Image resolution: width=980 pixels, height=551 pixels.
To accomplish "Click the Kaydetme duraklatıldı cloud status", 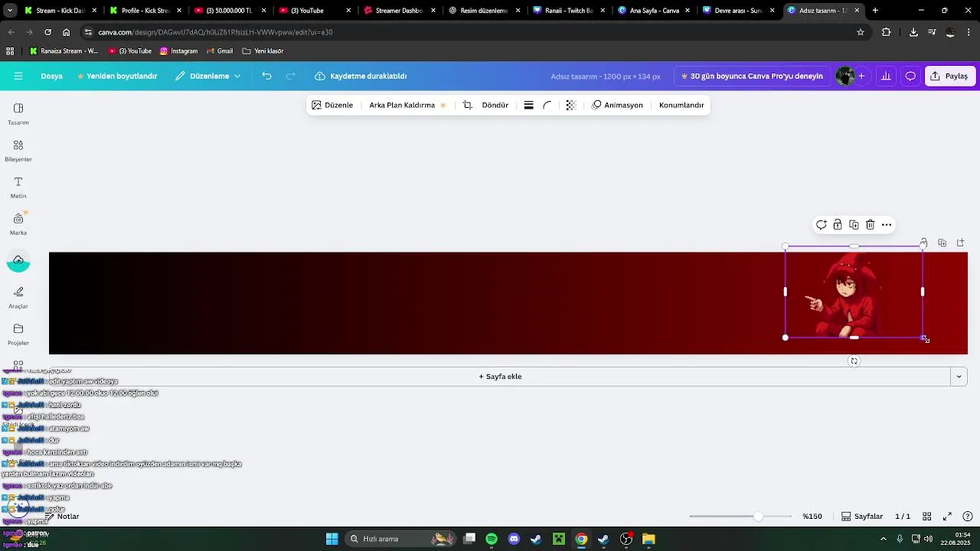I will [361, 76].
